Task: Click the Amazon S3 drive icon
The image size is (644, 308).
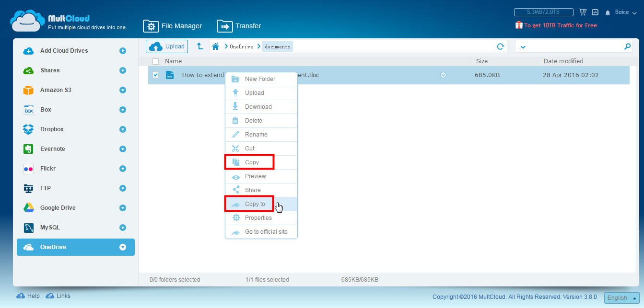Action: (28, 90)
